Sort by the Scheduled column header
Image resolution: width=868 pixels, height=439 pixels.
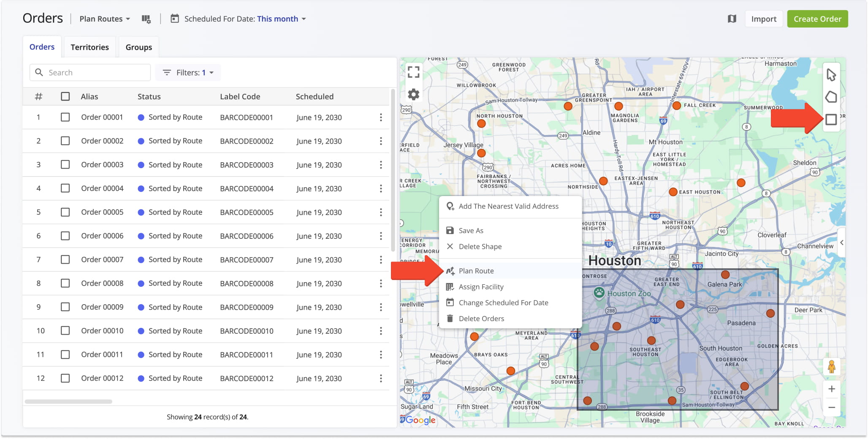pos(315,96)
